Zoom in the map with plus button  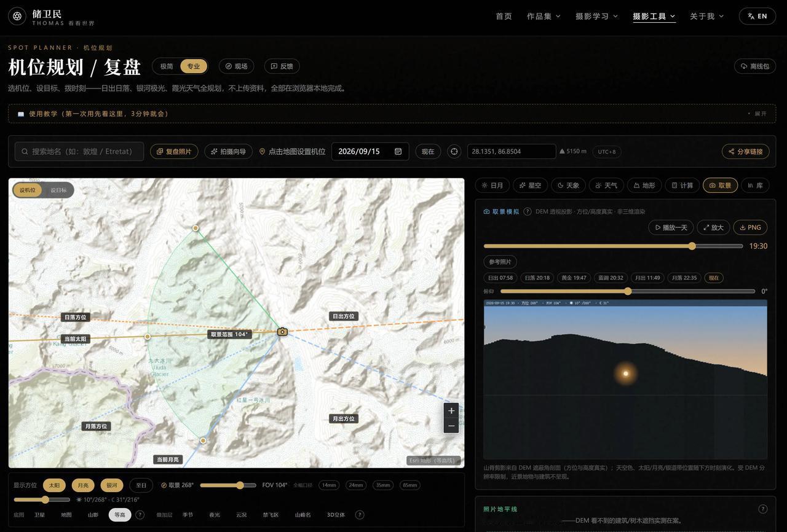click(451, 411)
